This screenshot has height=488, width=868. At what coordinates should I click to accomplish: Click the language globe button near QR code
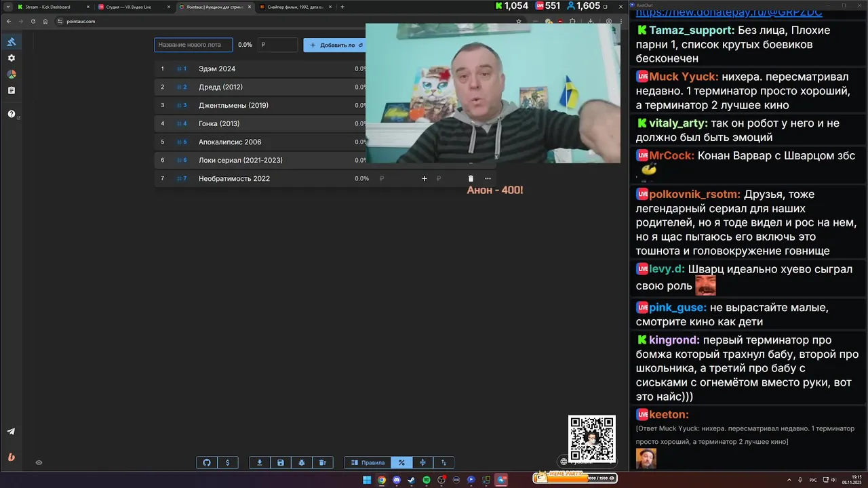click(564, 462)
